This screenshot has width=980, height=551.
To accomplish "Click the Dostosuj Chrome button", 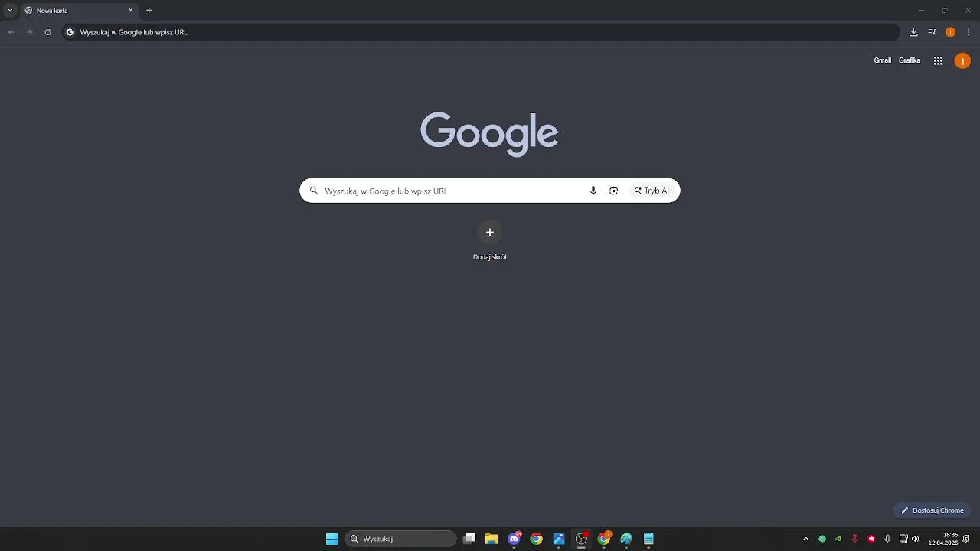I will [x=932, y=510].
